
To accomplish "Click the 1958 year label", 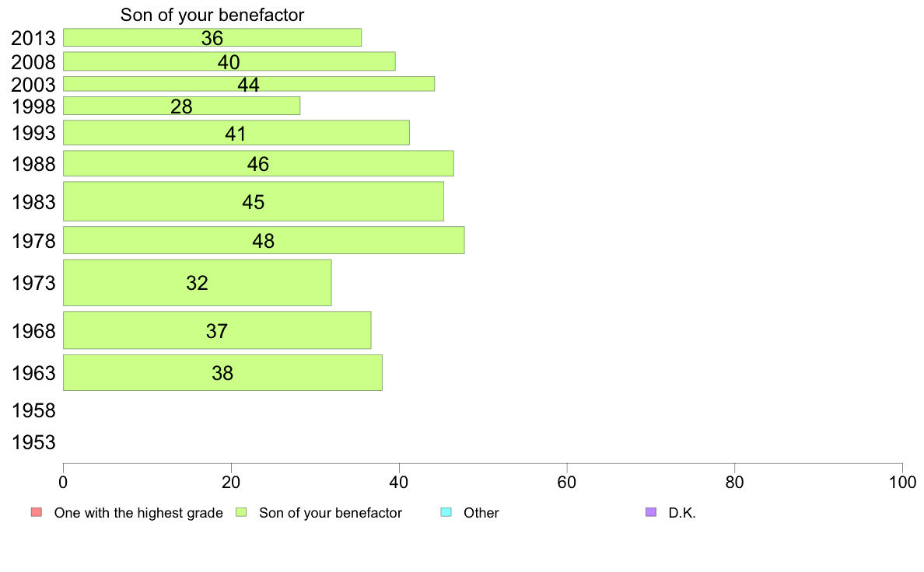I will click(33, 410).
